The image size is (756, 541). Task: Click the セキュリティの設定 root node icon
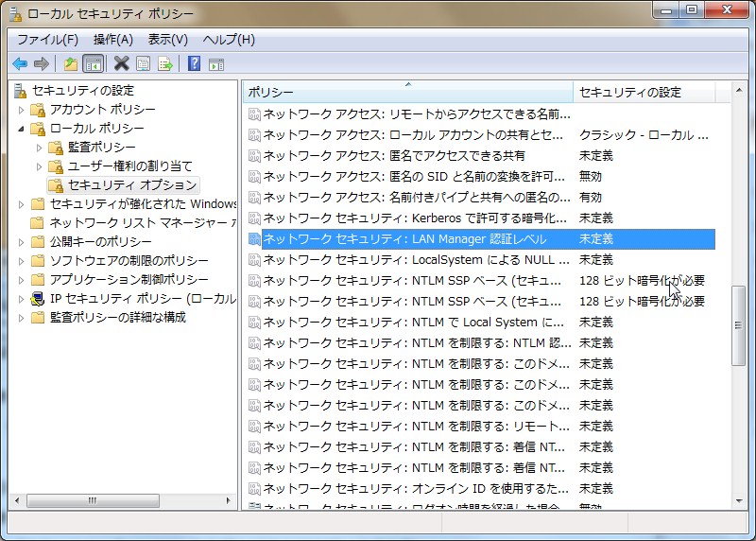[x=20, y=91]
